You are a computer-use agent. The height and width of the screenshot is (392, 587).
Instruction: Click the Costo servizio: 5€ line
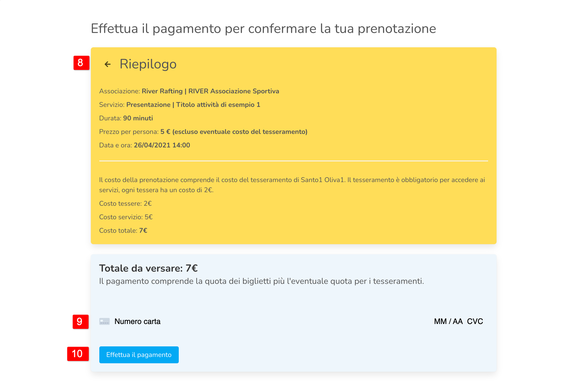tap(126, 217)
